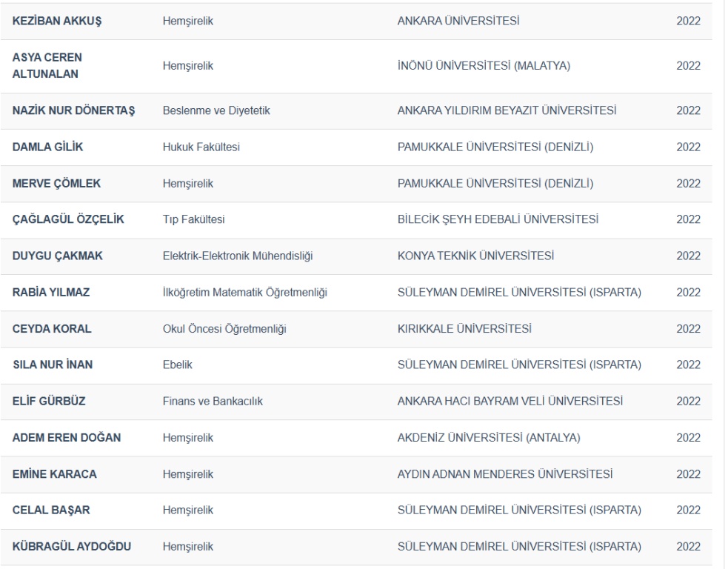
Task: Select the Finans ve Bankacılık cell
Action: click(x=213, y=402)
